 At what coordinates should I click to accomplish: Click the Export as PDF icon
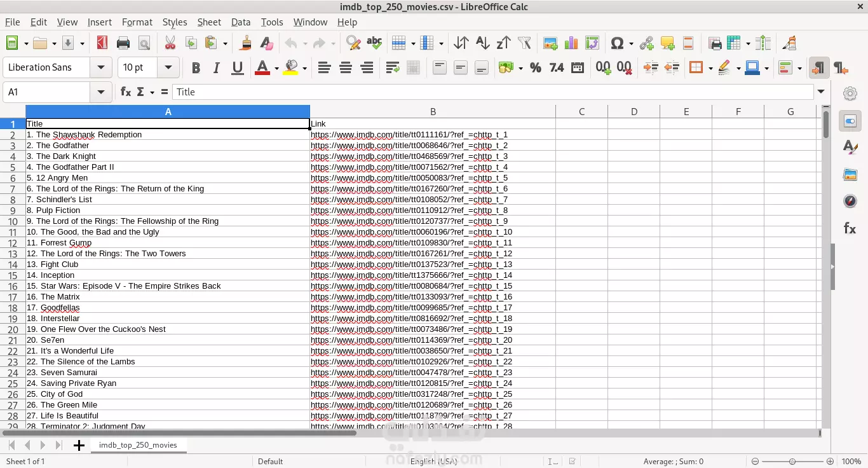coord(102,43)
